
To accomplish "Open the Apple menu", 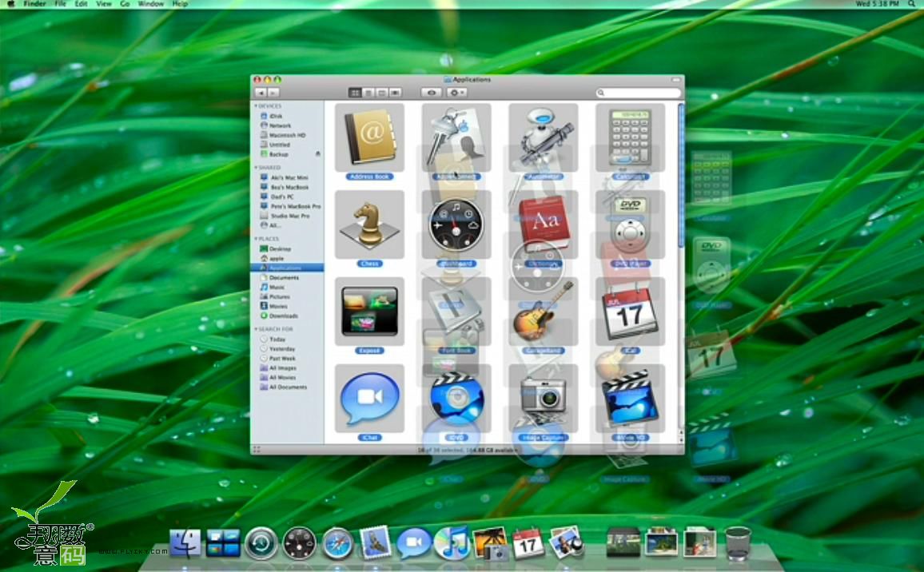I will coord(10,3).
